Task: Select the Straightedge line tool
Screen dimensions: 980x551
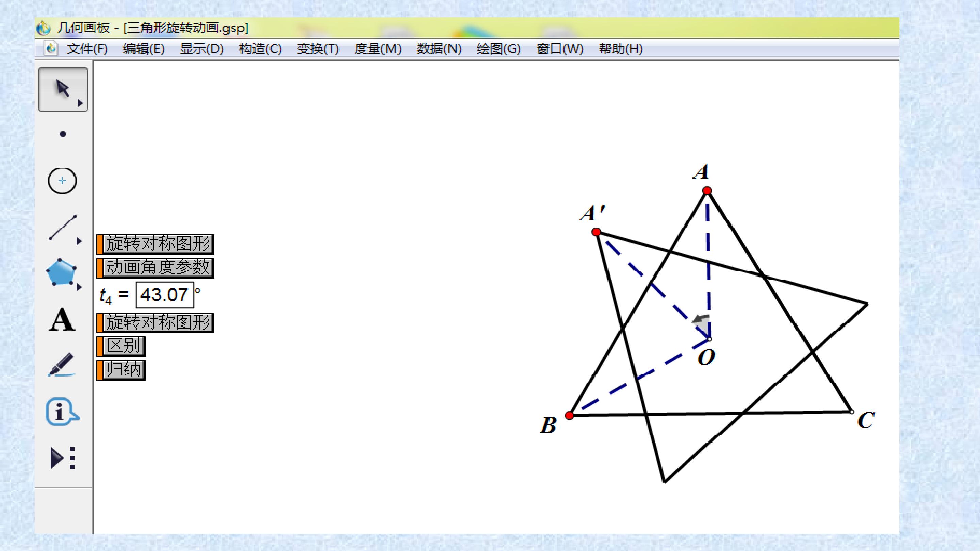Action: click(x=62, y=227)
